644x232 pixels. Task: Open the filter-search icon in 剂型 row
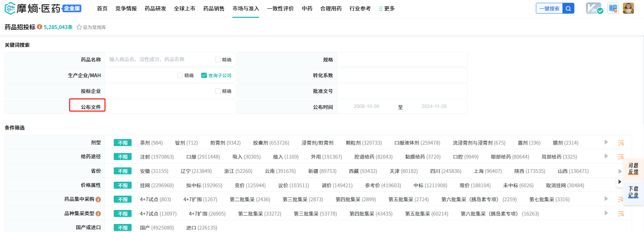click(621, 143)
